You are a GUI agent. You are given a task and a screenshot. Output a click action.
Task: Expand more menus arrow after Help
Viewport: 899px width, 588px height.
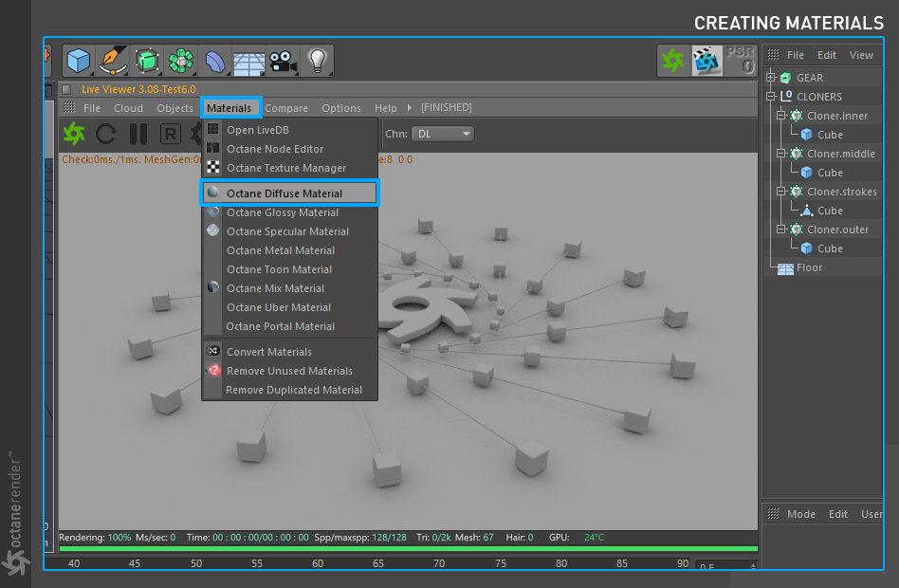409,107
